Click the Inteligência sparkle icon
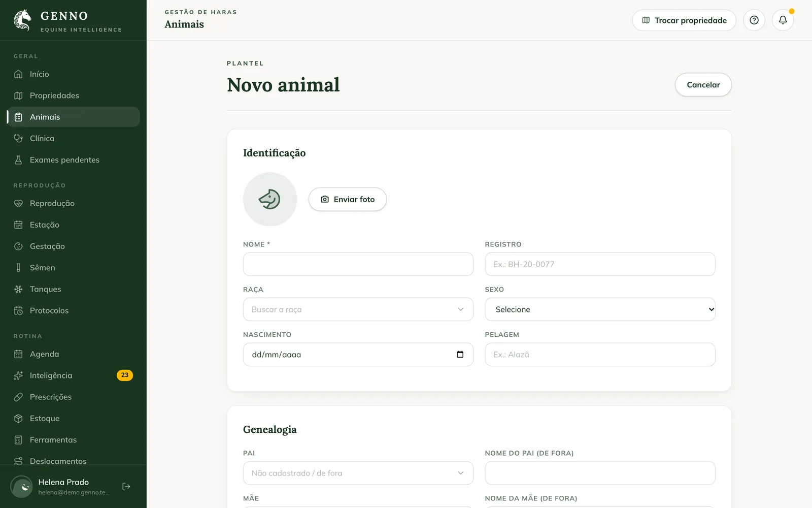The width and height of the screenshot is (812, 508). pos(18,375)
